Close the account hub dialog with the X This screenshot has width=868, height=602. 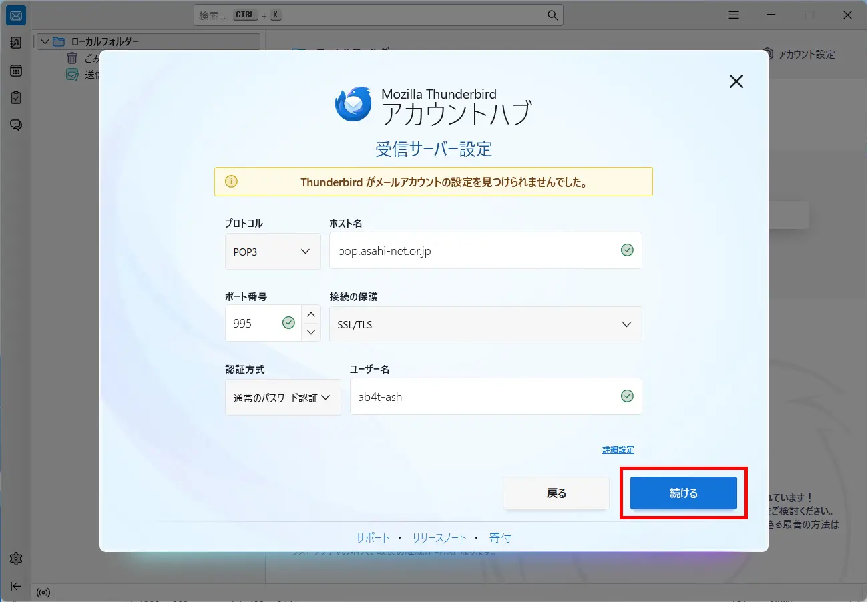pyautogui.click(x=736, y=81)
